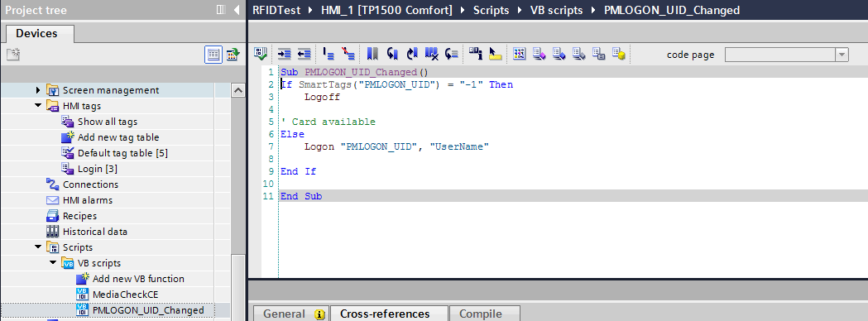
Task: Click Scripts in the breadcrumb path
Action: 491,10
